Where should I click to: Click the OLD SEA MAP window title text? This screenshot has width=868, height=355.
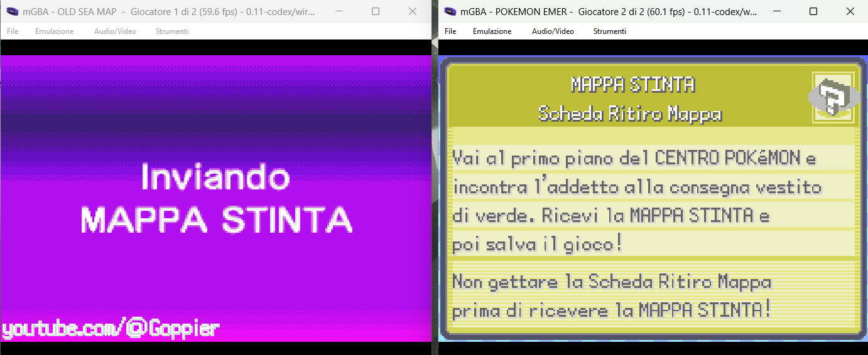pyautogui.click(x=169, y=12)
